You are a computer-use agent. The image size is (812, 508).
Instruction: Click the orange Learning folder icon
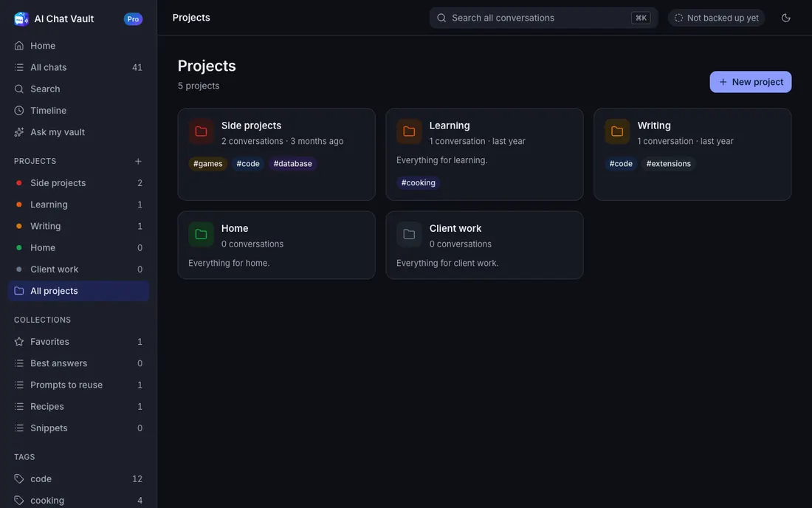(x=409, y=131)
